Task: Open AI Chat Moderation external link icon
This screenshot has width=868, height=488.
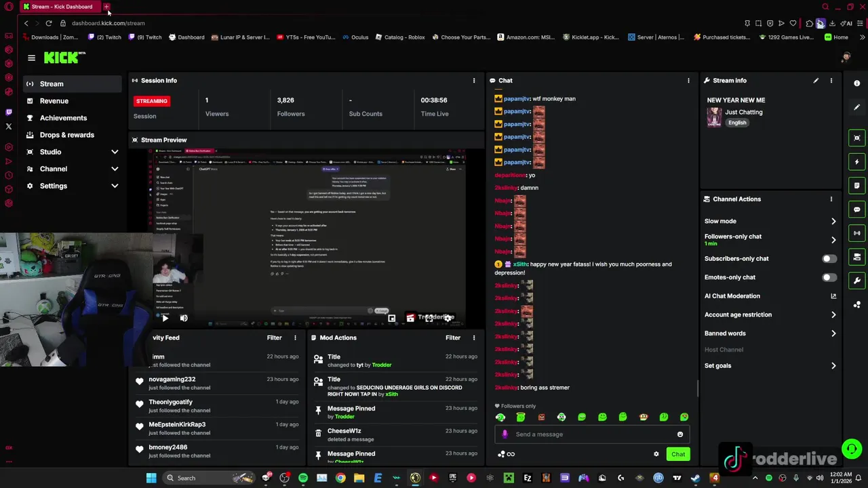Action: (833, 296)
